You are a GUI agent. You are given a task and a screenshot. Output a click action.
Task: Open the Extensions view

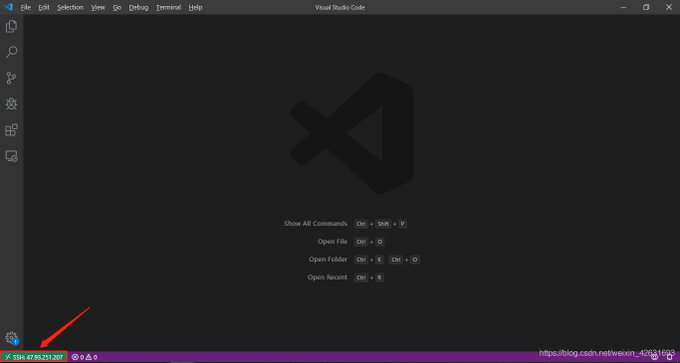11,130
